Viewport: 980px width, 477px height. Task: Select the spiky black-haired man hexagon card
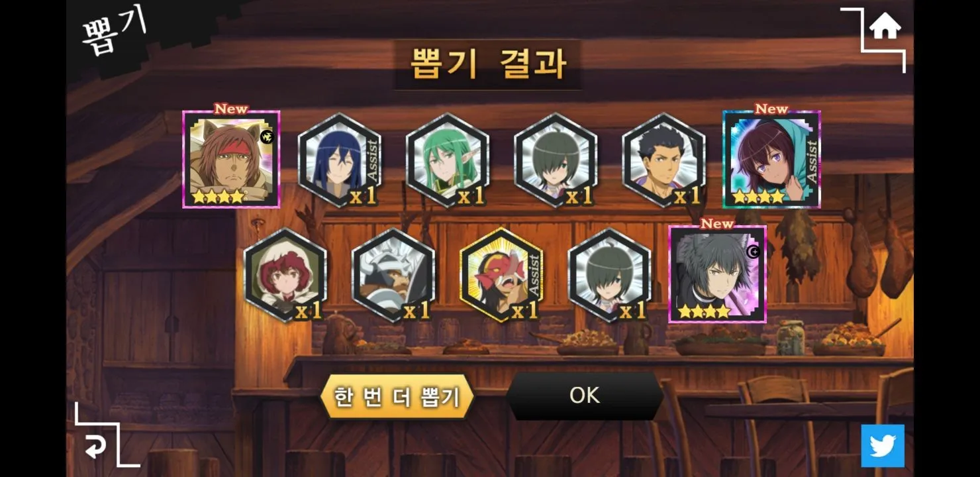(664, 160)
